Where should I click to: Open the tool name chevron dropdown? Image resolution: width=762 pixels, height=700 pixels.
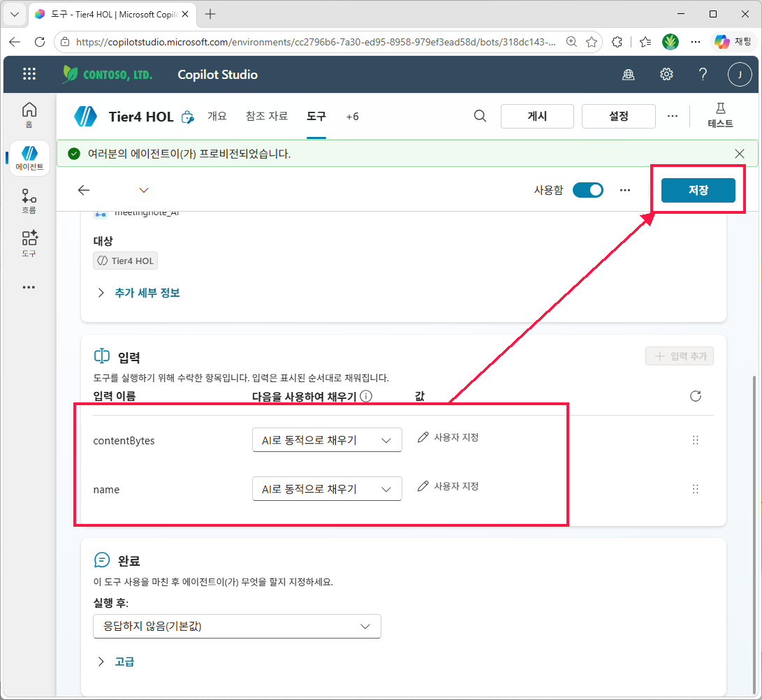(144, 190)
